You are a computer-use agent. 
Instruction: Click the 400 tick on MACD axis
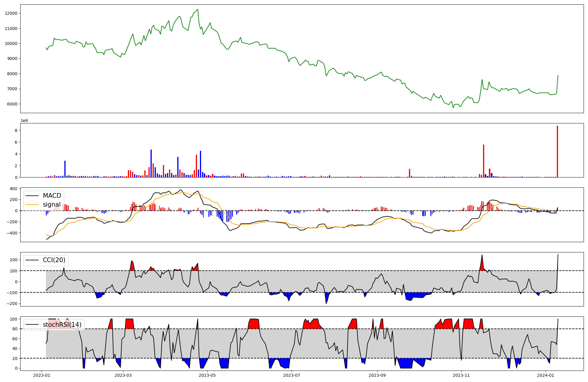13,189
